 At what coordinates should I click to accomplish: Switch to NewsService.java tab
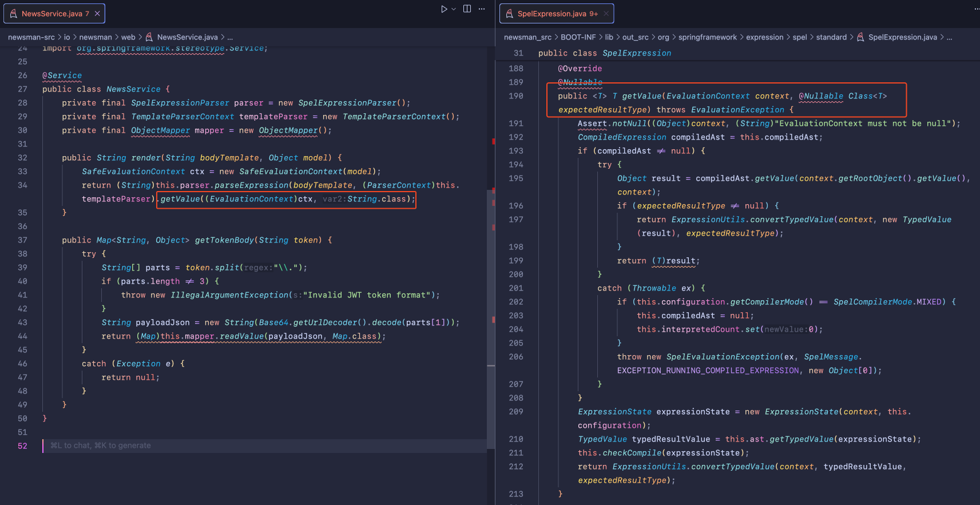click(51, 14)
